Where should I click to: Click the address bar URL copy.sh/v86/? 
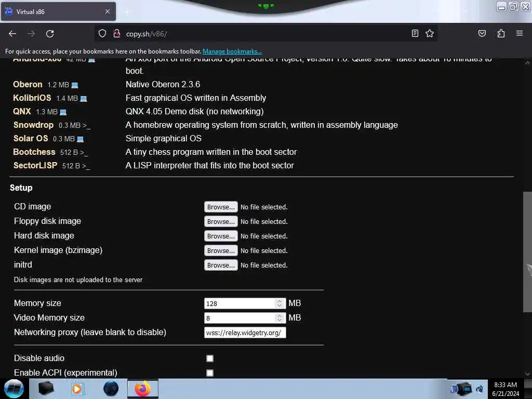(146, 34)
